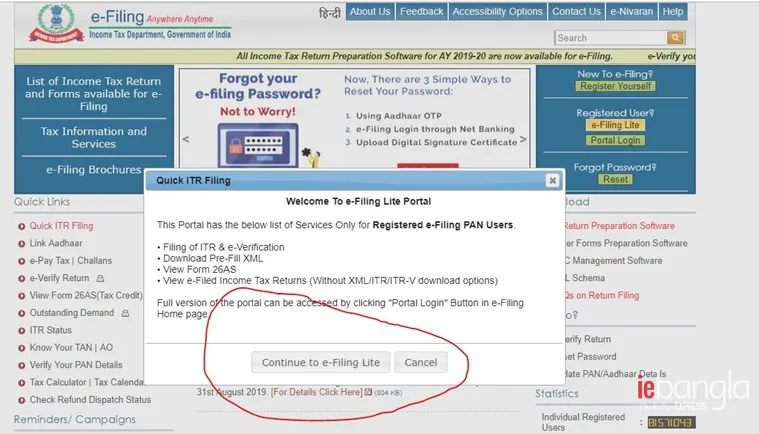Click lock icon next to Outstanding Demand
Screen dimensions: 759x434
[125, 314]
